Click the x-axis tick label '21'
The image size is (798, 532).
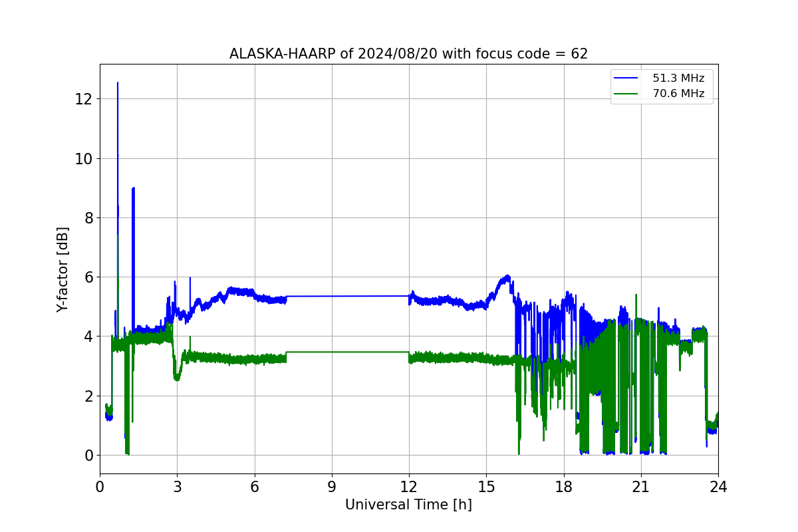[641, 486]
